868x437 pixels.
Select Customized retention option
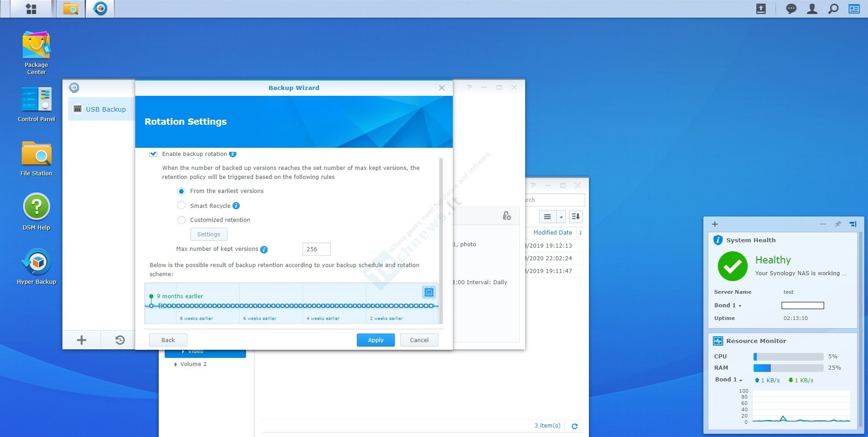coord(181,220)
